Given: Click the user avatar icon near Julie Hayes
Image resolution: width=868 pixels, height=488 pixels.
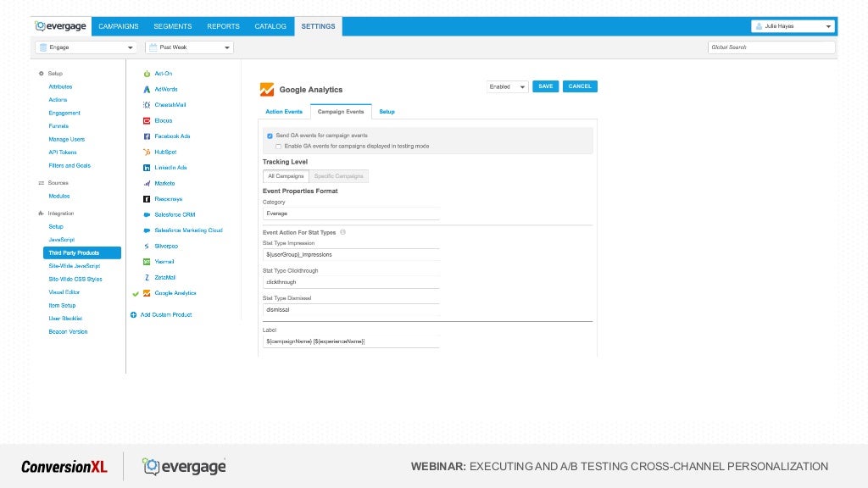Looking at the screenshot, I should click(759, 26).
